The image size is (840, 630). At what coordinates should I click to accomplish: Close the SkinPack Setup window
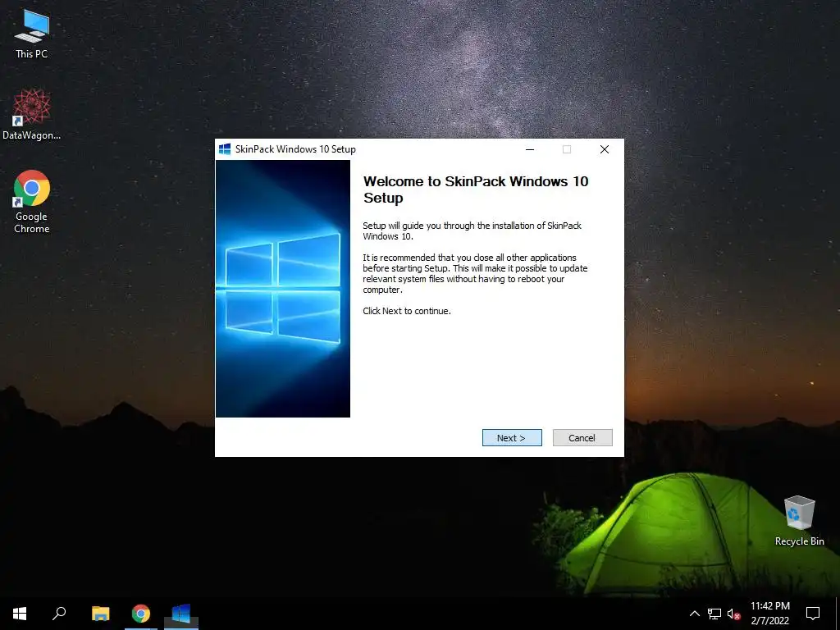pyautogui.click(x=605, y=149)
